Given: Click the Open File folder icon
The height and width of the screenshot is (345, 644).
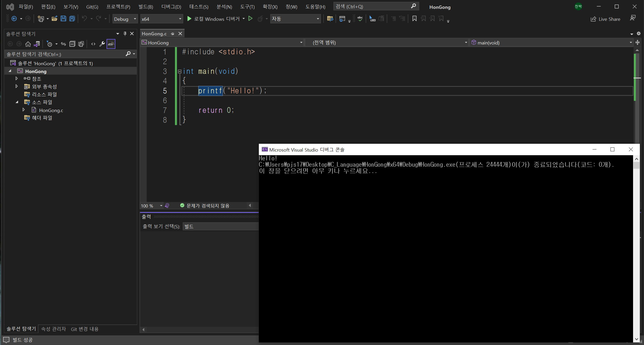Looking at the screenshot, I should [54, 19].
